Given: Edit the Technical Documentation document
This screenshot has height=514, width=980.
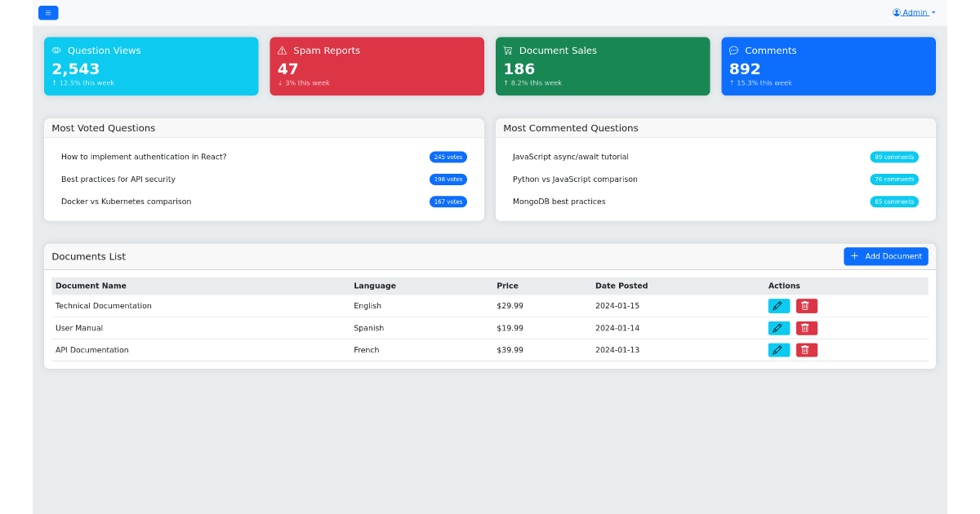Looking at the screenshot, I should [x=778, y=305].
